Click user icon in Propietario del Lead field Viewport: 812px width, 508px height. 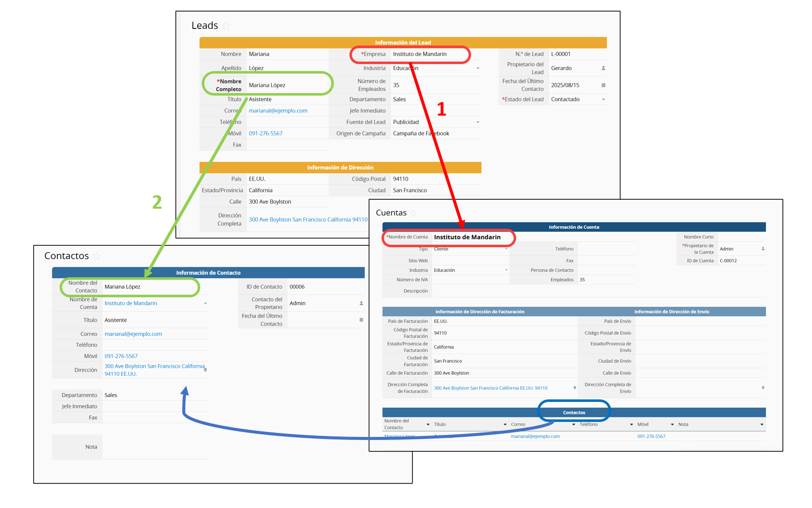coord(603,68)
